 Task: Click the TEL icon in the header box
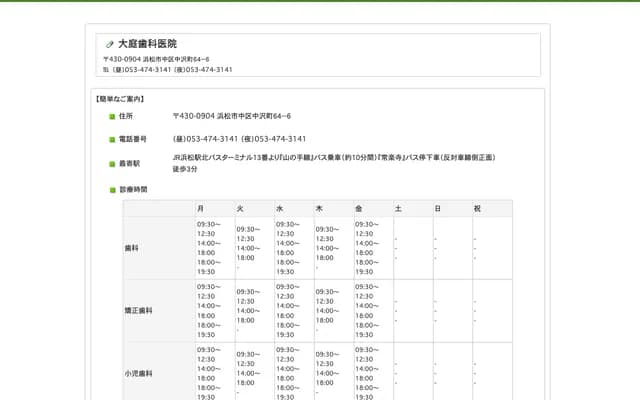pos(106,70)
